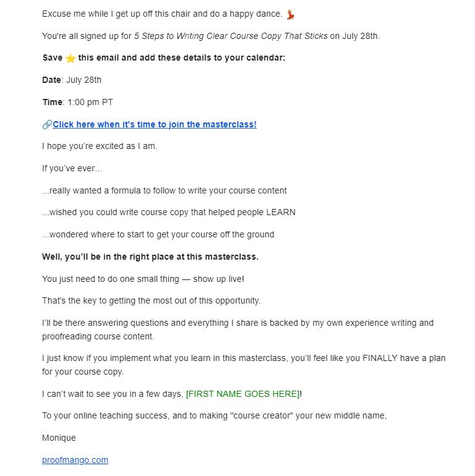Open the proofmango.com link
Viewport: 475px width, 476px height.
[x=75, y=460]
